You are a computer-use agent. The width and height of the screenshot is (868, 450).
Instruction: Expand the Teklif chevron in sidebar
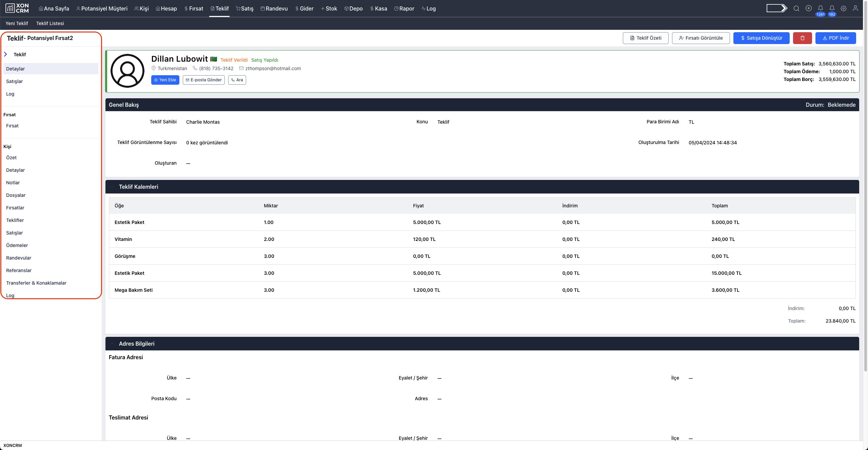point(5,54)
